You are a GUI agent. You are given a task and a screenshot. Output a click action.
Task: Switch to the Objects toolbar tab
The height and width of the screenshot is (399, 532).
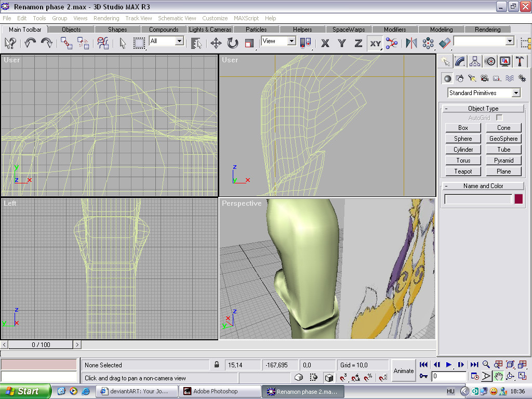click(71, 30)
